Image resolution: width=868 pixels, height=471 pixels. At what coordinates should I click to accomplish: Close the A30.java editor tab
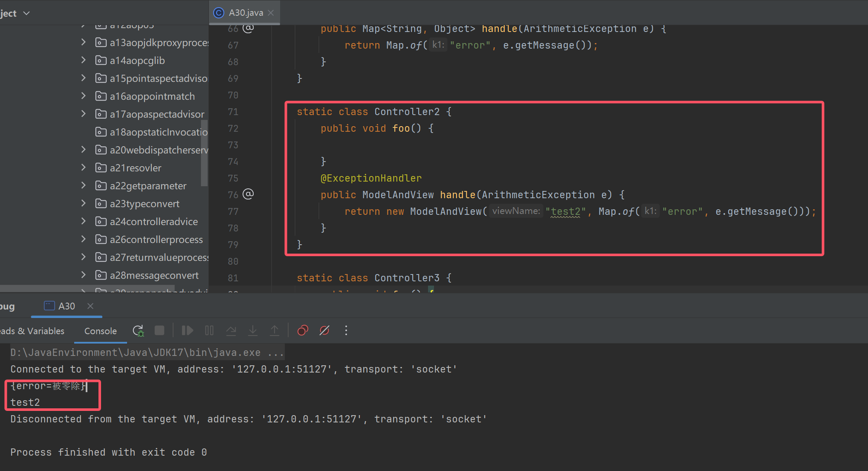(271, 13)
